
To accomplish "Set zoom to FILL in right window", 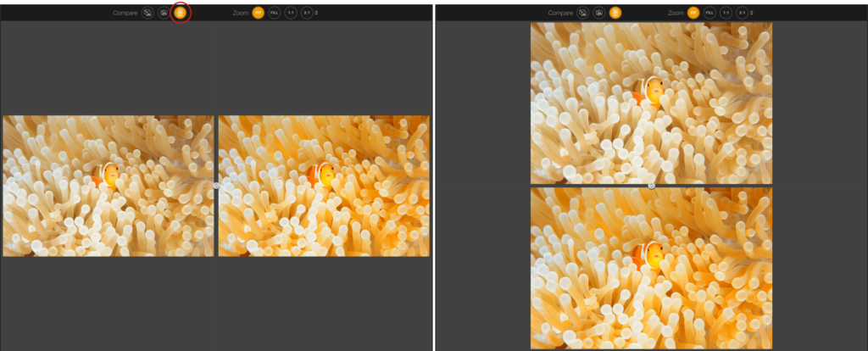I will [x=709, y=13].
